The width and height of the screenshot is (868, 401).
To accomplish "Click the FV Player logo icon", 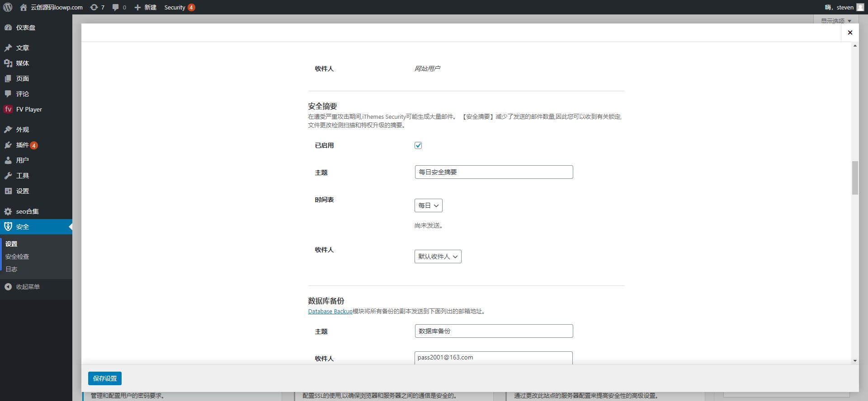I will tap(8, 109).
